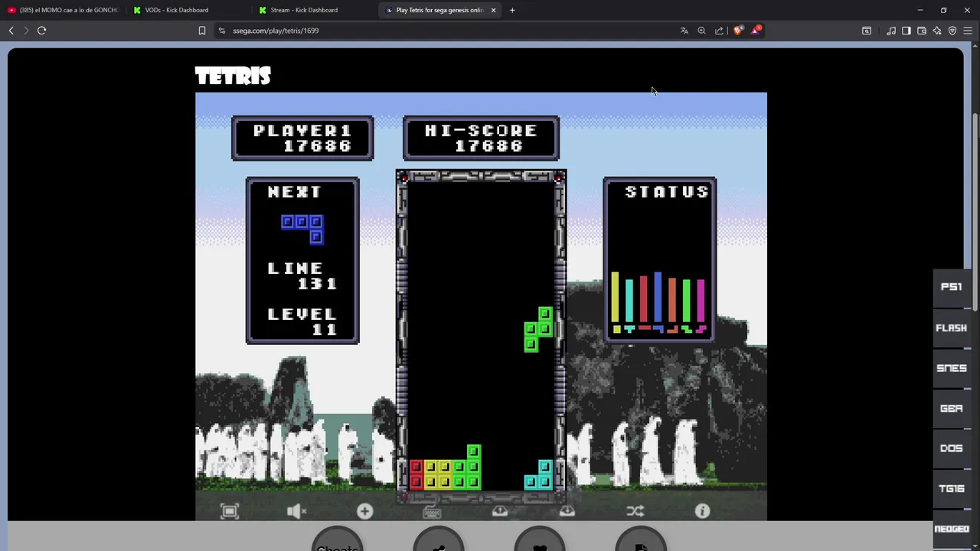Go forward to next page
980x551 pixels.
[x=26, y=31]
